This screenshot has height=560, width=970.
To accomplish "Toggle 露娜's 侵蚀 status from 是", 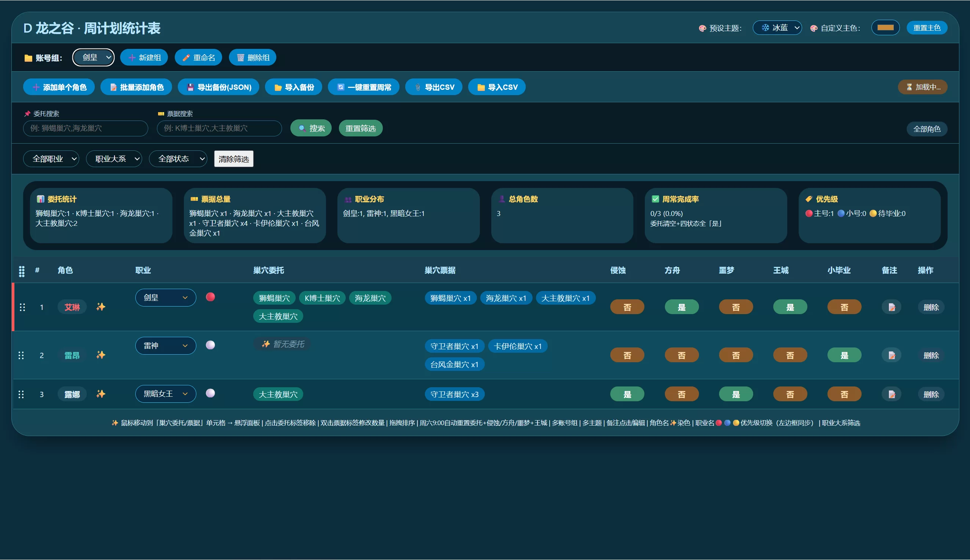I will coord(627,394).
